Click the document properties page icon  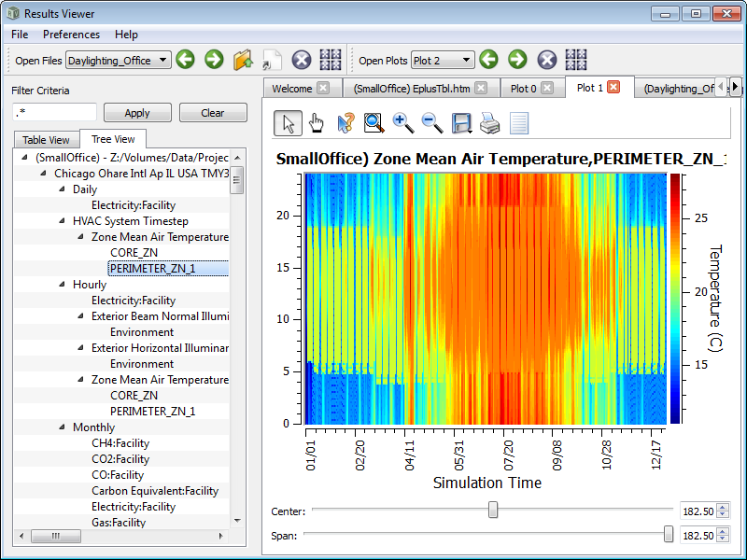pos(519,123)
